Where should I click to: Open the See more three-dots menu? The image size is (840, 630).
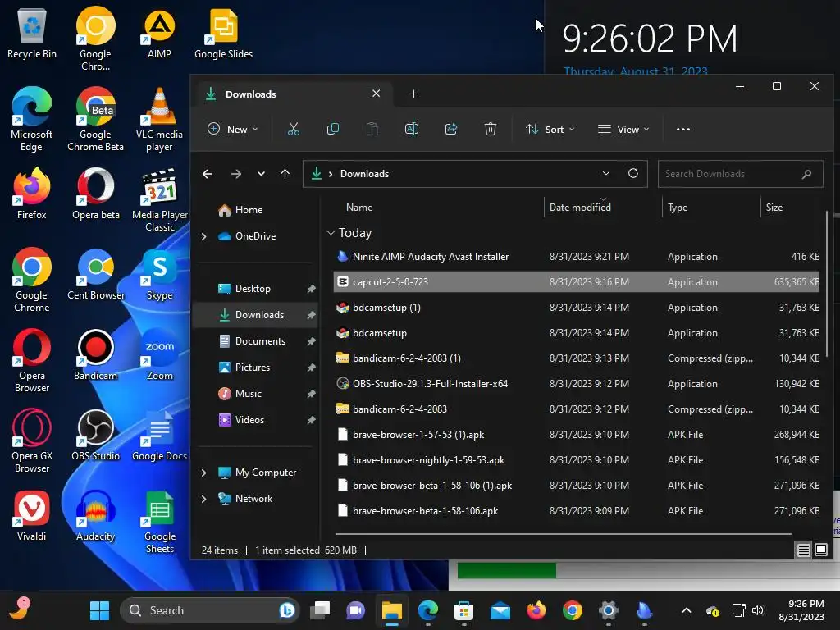click(683, 129)
